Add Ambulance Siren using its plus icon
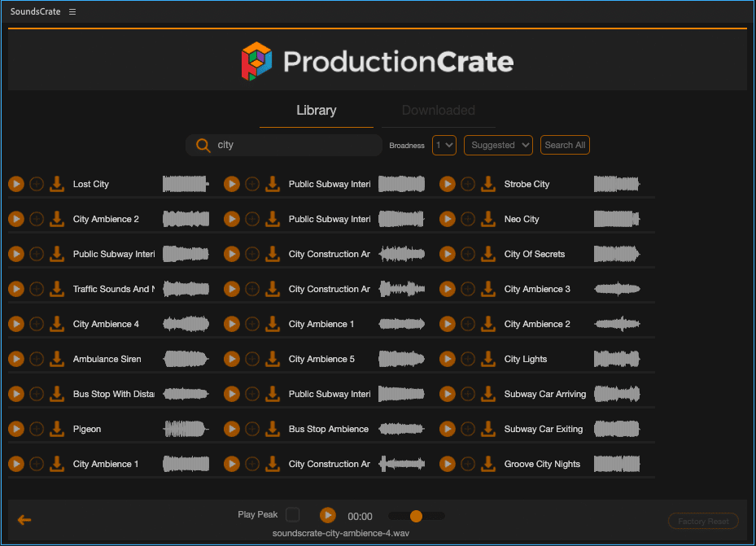 pyautogui.click(x=37, y=359)
